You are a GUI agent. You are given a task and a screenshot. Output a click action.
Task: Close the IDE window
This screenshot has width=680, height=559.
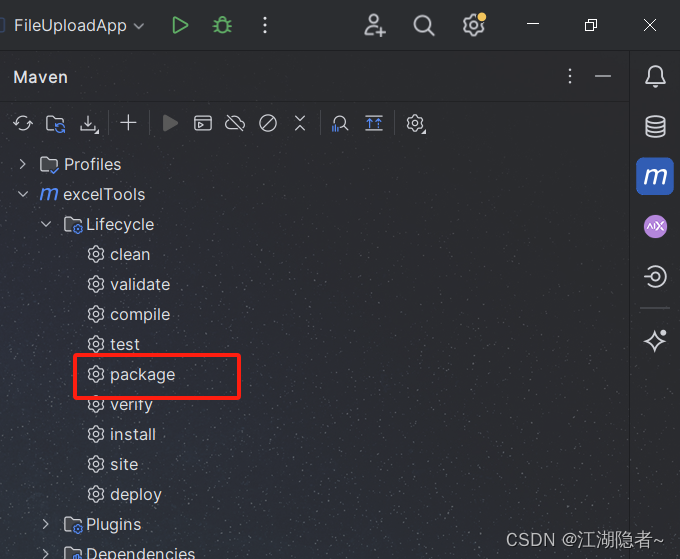tap(650, 25)
